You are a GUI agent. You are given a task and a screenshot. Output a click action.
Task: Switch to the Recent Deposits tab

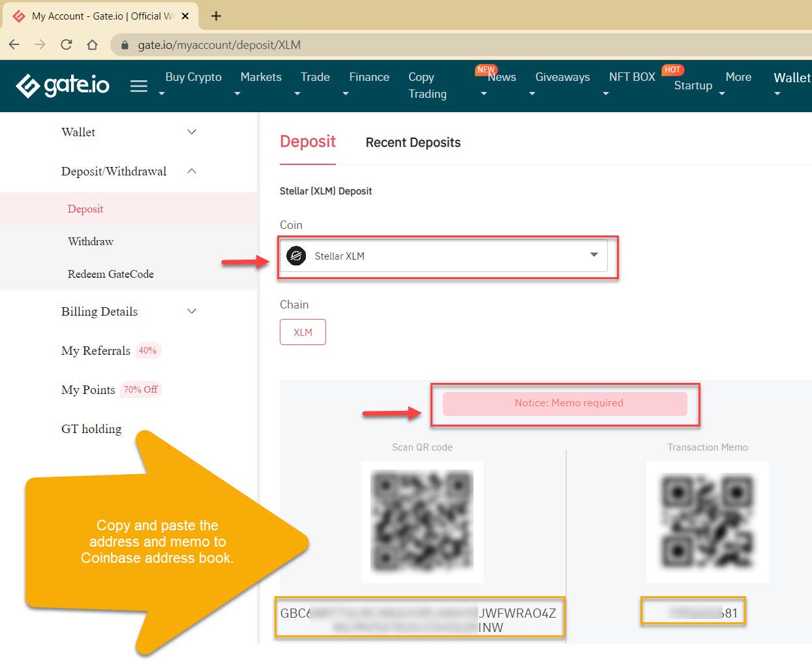[413, 142]
